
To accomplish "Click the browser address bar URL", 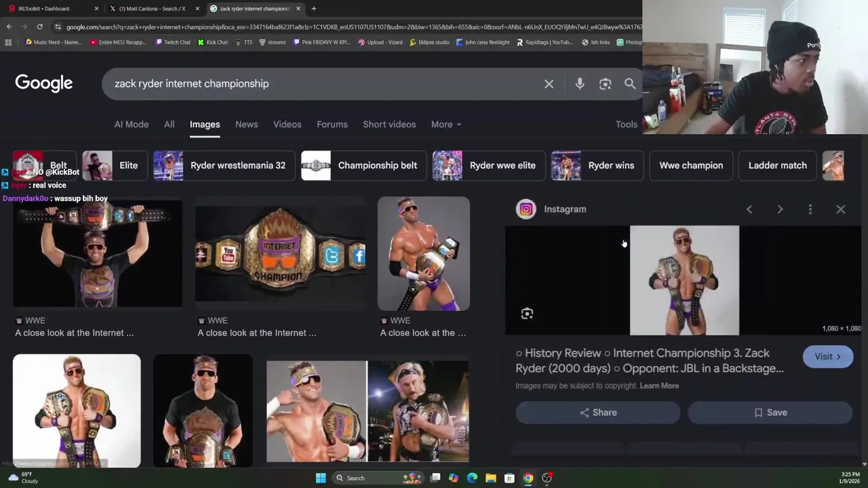I will coord(353,26).
